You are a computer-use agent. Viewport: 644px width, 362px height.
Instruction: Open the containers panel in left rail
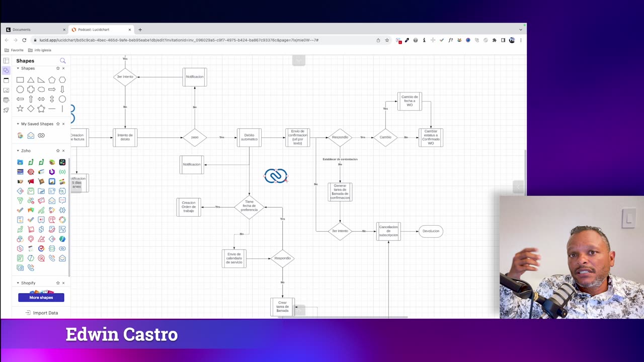tap(6, 80)
